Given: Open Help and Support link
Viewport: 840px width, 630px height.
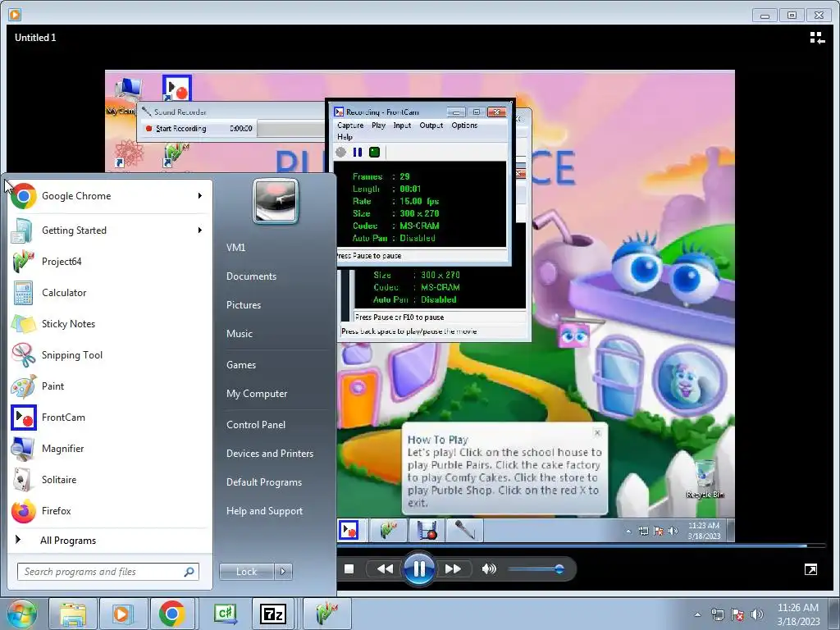Looking at the screenshot, I should tap(265, 511).
